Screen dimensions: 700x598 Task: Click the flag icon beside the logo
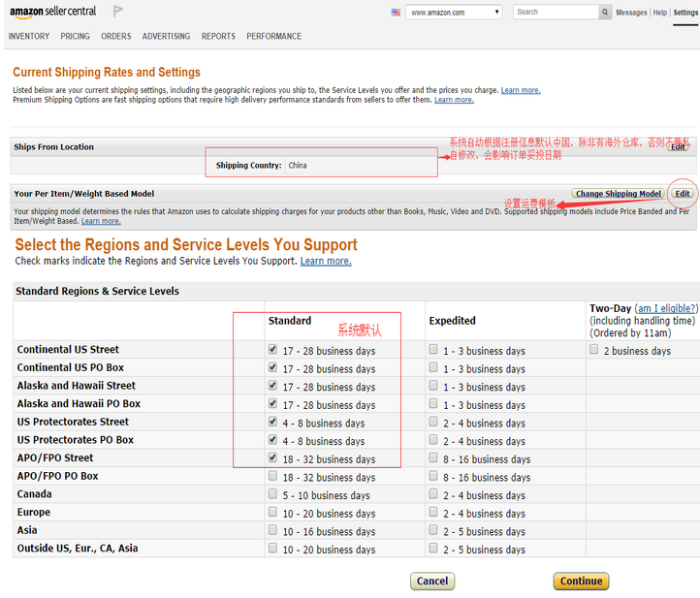(118, 12)
